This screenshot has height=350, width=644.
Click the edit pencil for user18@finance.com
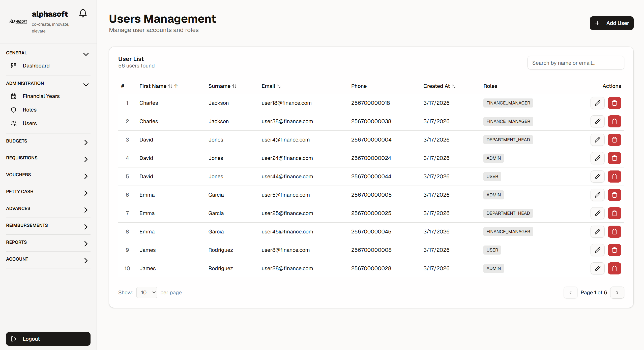[597, 103]
